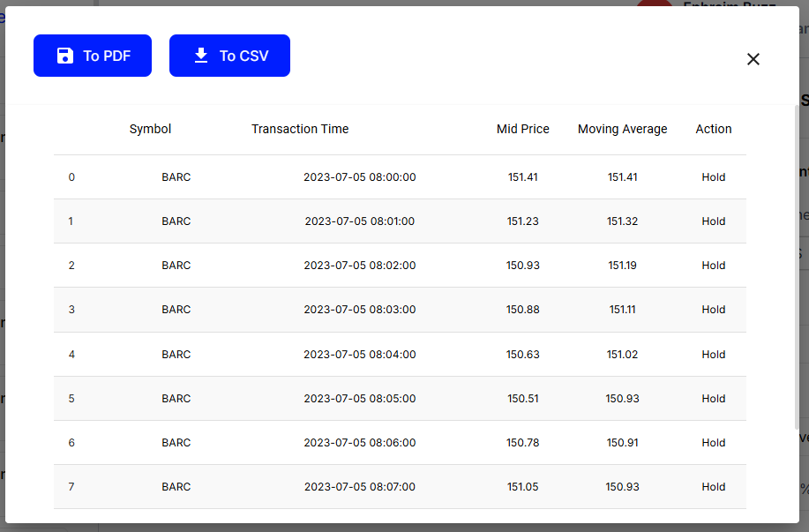Click the Moving Average column header

tap(622, 129)
